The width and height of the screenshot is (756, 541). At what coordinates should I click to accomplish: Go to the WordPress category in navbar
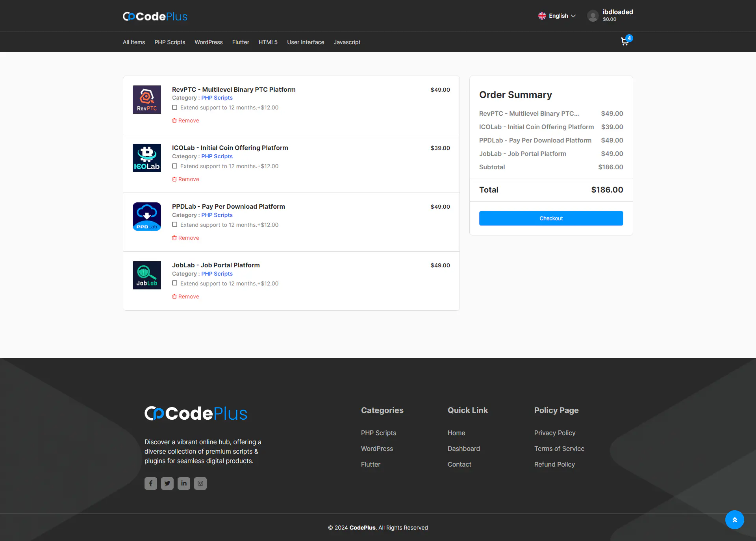[208, 42]
